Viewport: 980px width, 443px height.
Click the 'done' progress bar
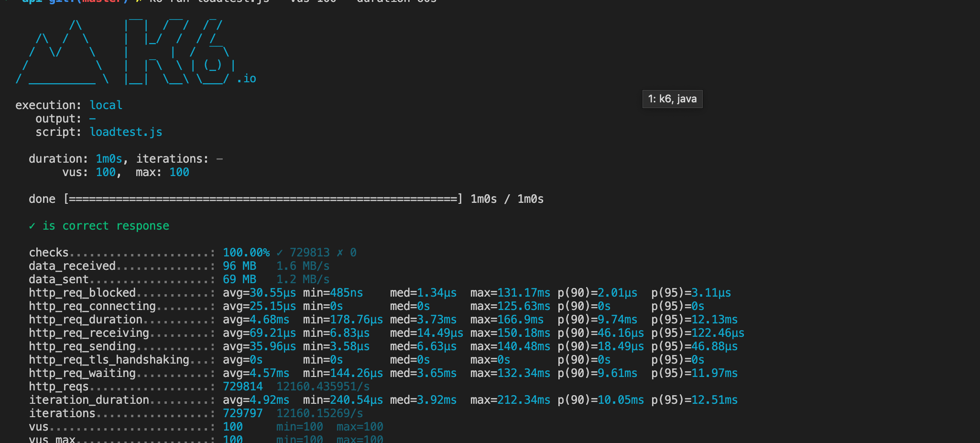[x=263, y=199]
